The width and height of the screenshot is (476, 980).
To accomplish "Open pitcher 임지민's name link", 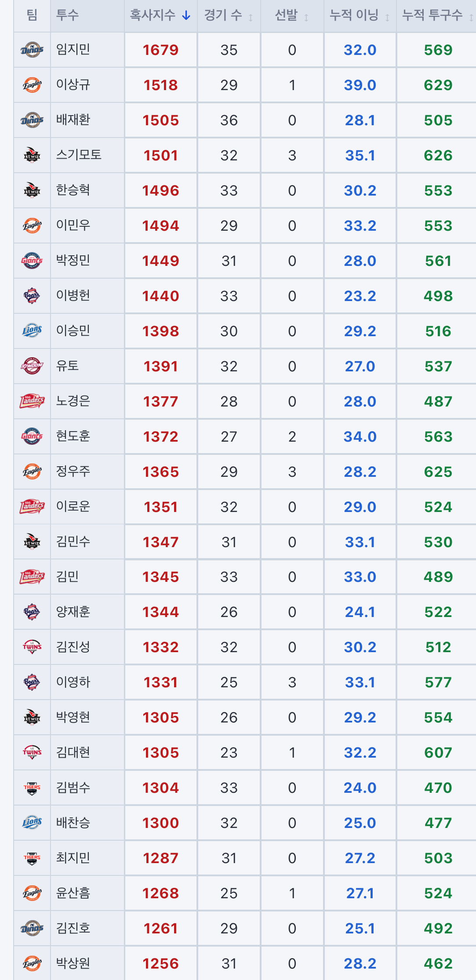I will pos(73,49).
